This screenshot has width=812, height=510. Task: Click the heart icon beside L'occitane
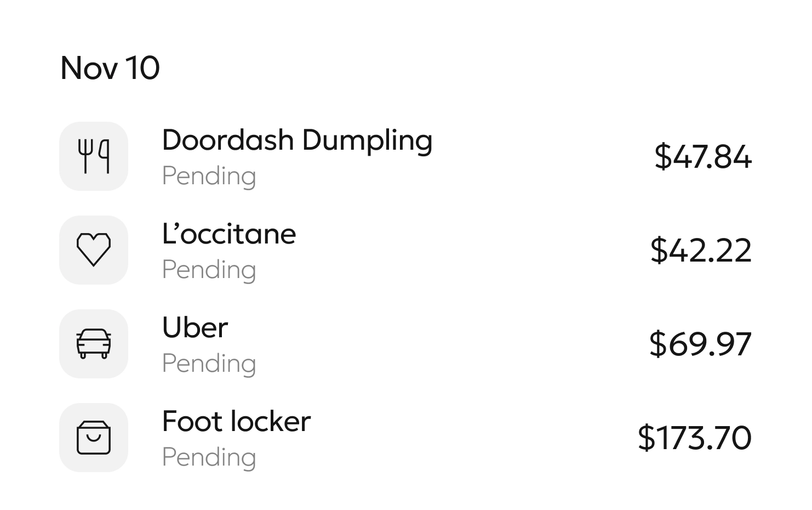94,250
